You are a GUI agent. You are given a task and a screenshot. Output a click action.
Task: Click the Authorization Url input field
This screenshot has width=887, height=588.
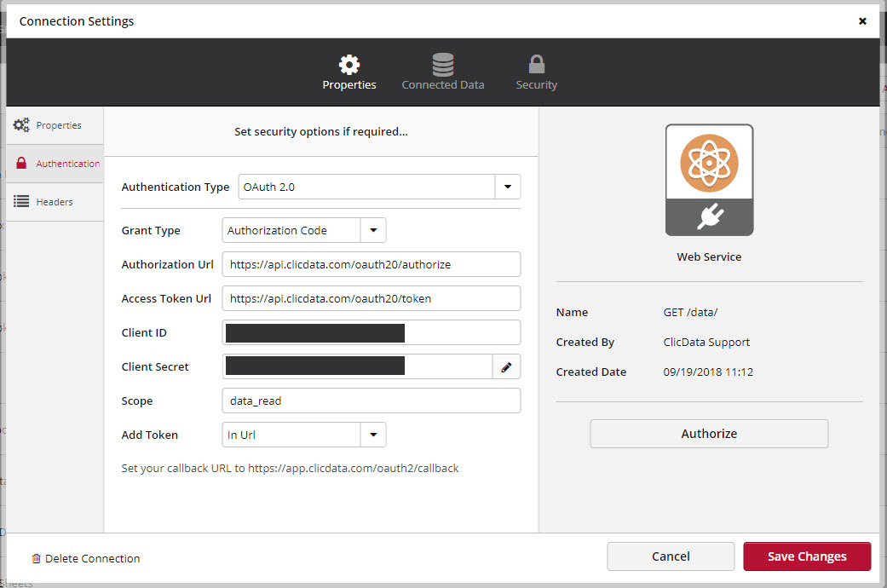[371, 264]
